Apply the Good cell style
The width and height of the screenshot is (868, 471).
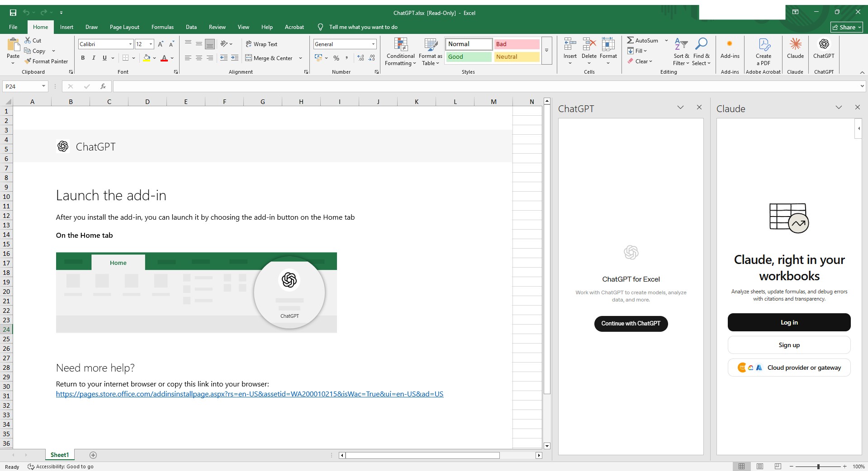click(469, 57)
